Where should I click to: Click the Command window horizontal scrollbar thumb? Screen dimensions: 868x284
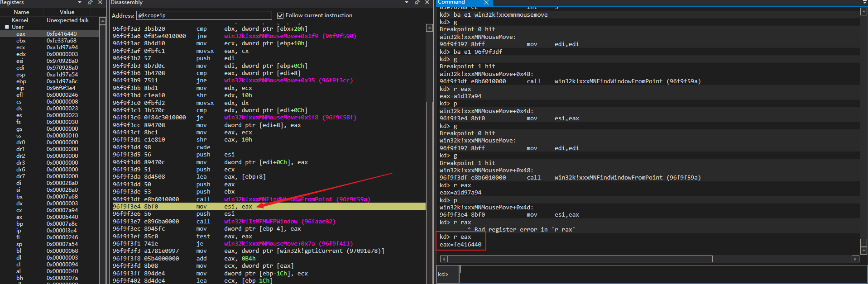[580, 259]
